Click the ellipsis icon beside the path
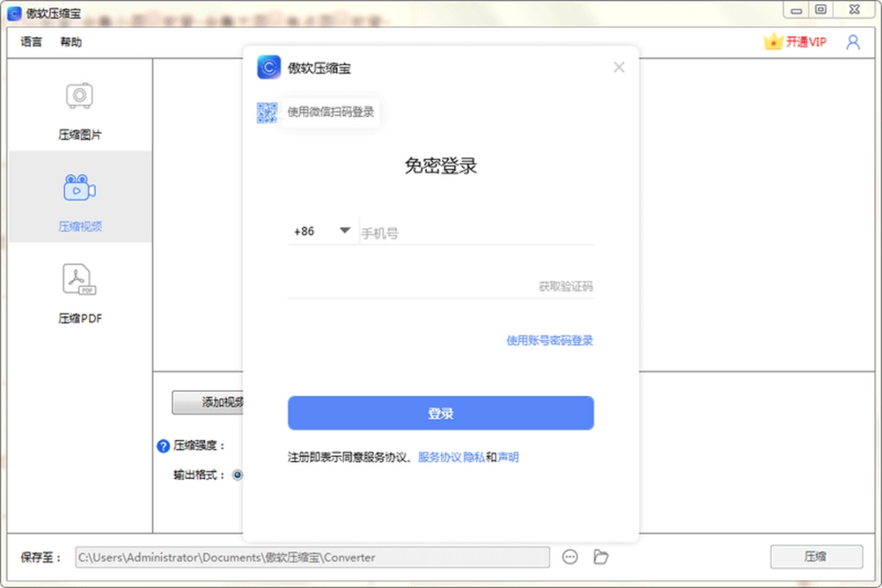 click(569, 557)
